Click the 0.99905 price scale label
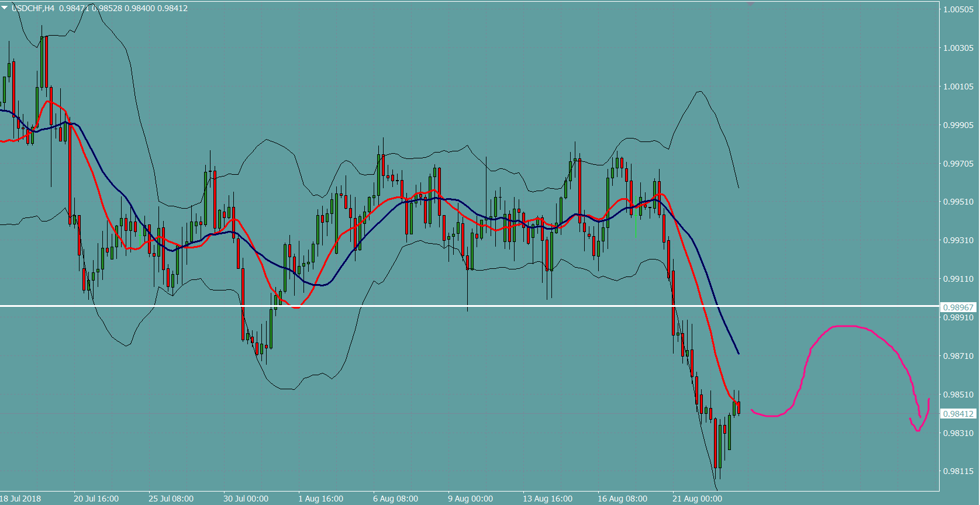The width and height of the screenshot is (980, 505). pyautogui.click(x=958, y=125)
